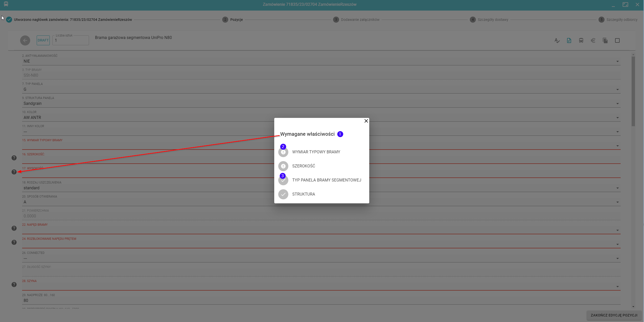
Task: Click the spellcheck validation icon
Action: point(557,40)
